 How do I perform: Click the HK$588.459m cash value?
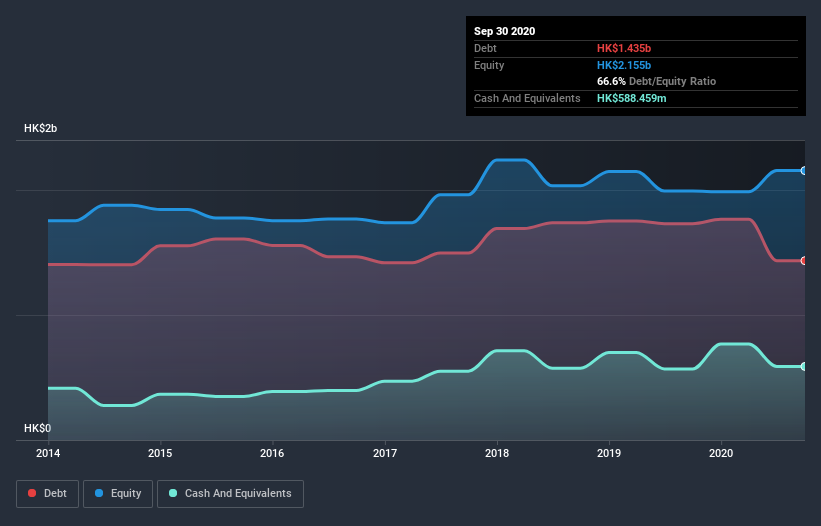pos(631,98)
